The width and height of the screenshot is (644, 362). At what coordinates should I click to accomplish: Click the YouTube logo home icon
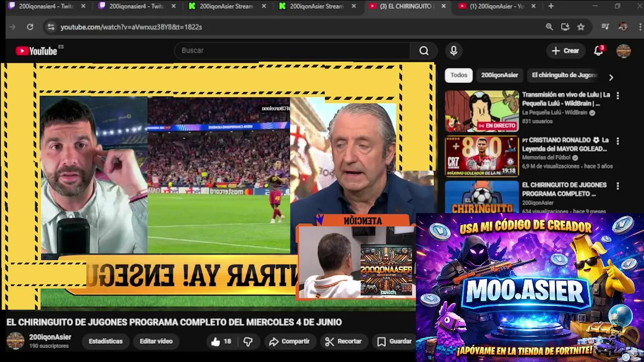pyautogui.click(x=36, y=51)
